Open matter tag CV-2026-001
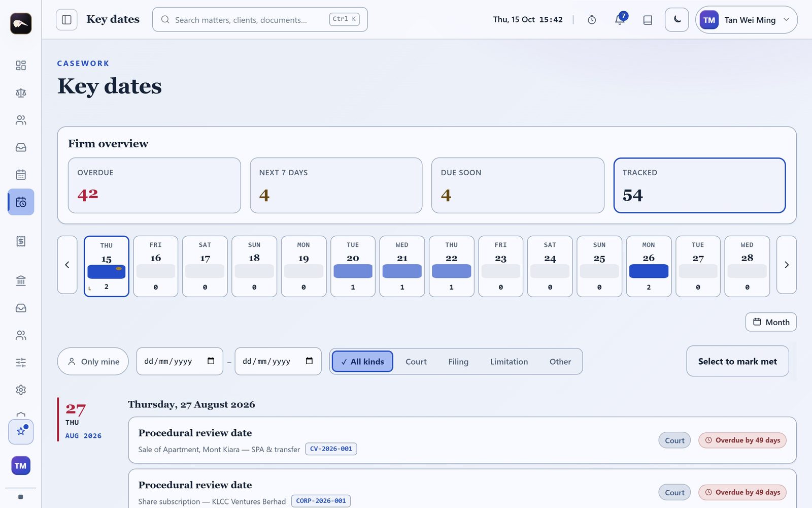Image resolution: width=812 pixels, height=508 pixels. (331, 449)
